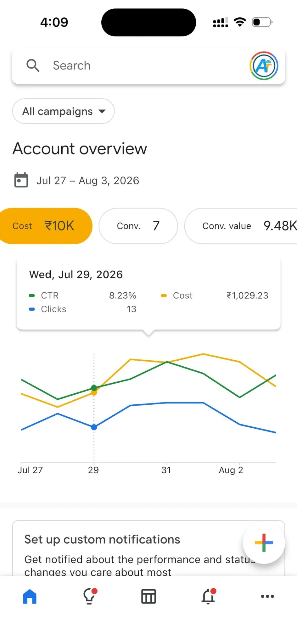Tap the green CTR legend marker

point(32,296)
